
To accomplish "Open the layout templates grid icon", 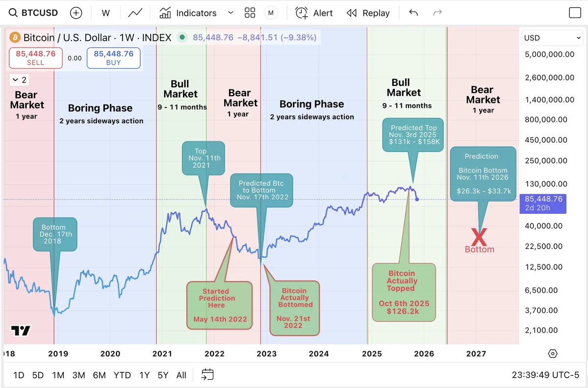I will pos(250,13).
